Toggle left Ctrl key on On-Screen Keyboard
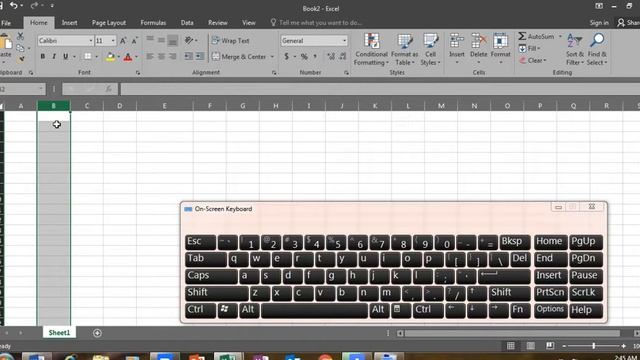The image size is (640, 360). point(200,310)
